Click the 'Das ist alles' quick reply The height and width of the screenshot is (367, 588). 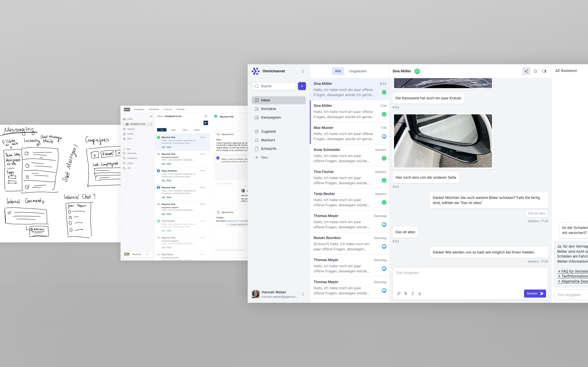(537, 213)
